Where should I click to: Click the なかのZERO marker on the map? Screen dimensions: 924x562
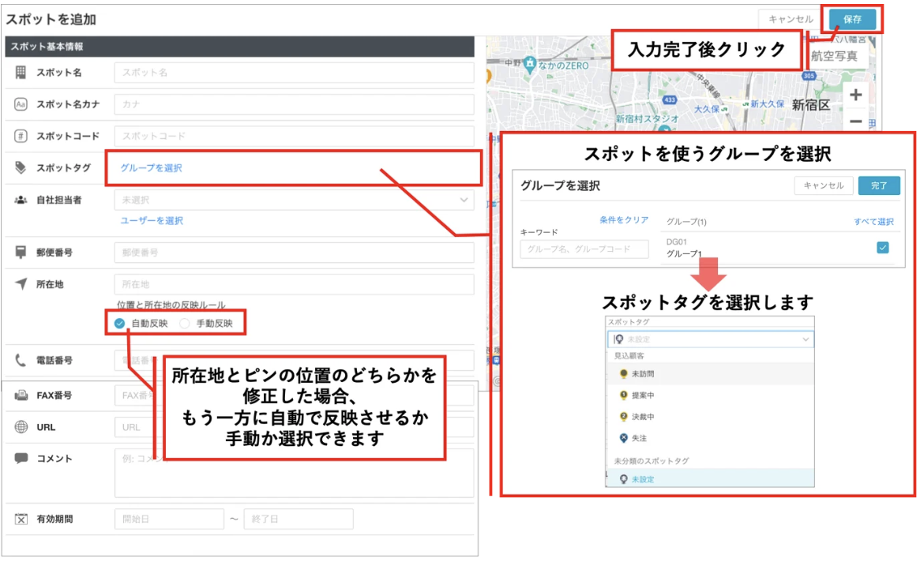pos(530,64)
